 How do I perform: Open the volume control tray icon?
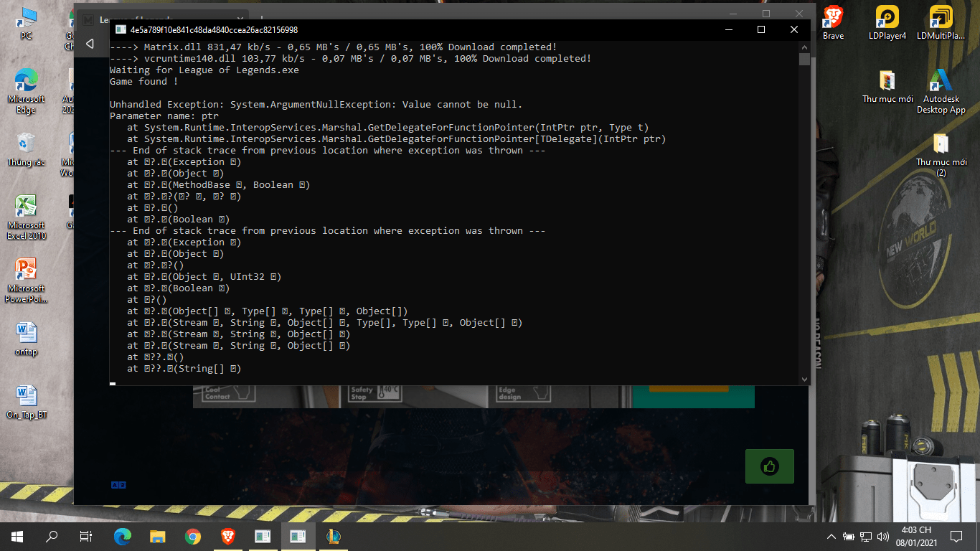(882, 536)
